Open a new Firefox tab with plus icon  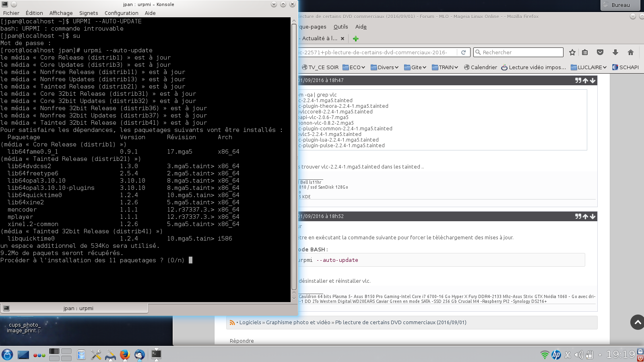pos(355,39)
